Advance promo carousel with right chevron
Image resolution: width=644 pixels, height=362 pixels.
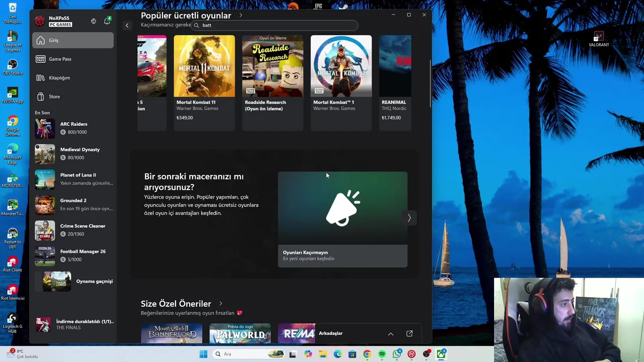pyautogui.click(x=409, y=218)
